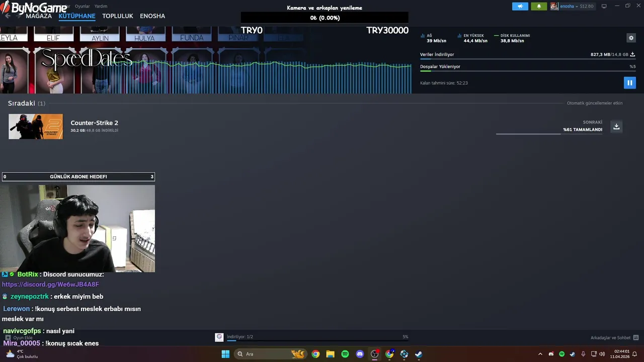Click Counter-Strike 2 game thumbnail
This screenshot has height=362, width=644.
point(36,126)
